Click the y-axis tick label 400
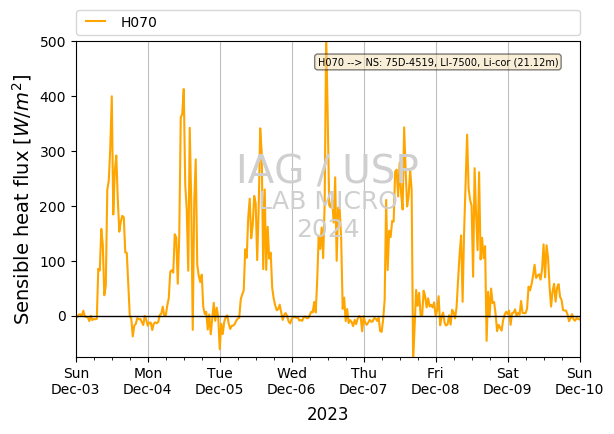 (53, 97)
